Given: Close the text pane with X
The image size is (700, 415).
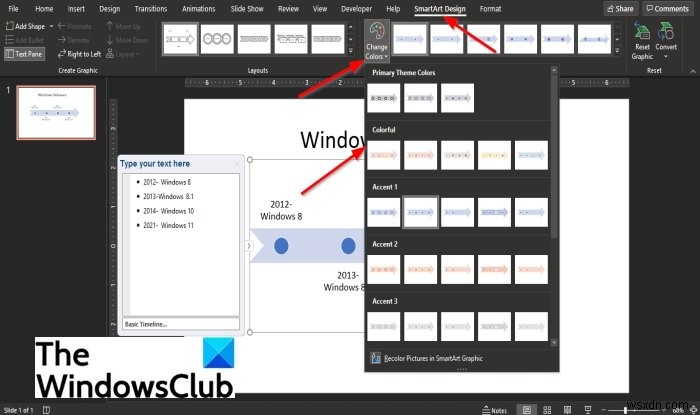Looking at the screenshot, I should coord(237,164).
